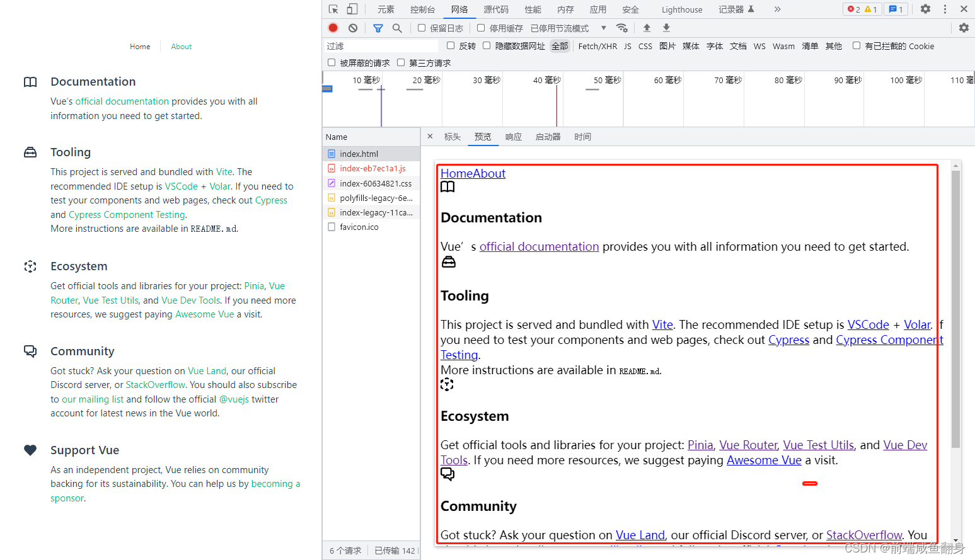Activate the inspect element picker icon

tap(333, 9)
